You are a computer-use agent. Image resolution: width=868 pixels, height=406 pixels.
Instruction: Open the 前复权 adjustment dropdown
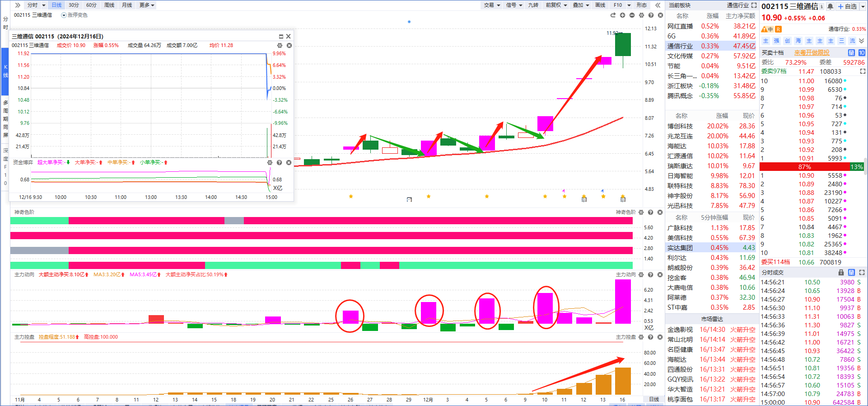point(556,5)
